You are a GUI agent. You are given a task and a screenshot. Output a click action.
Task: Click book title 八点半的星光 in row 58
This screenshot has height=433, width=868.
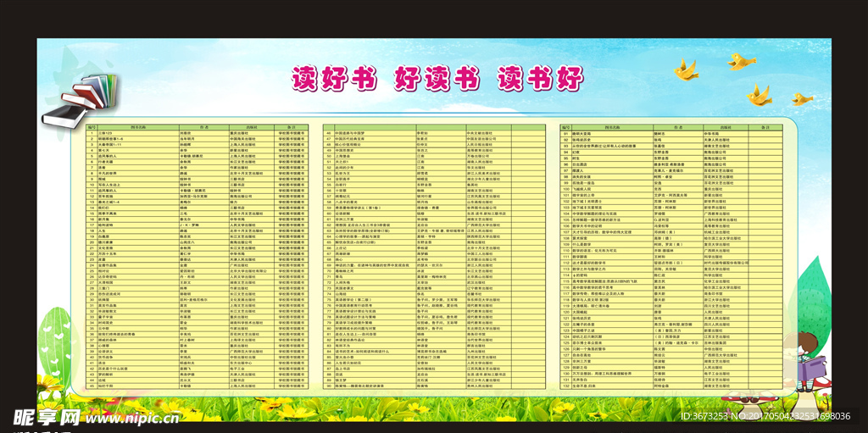click(x=348, y=203)
